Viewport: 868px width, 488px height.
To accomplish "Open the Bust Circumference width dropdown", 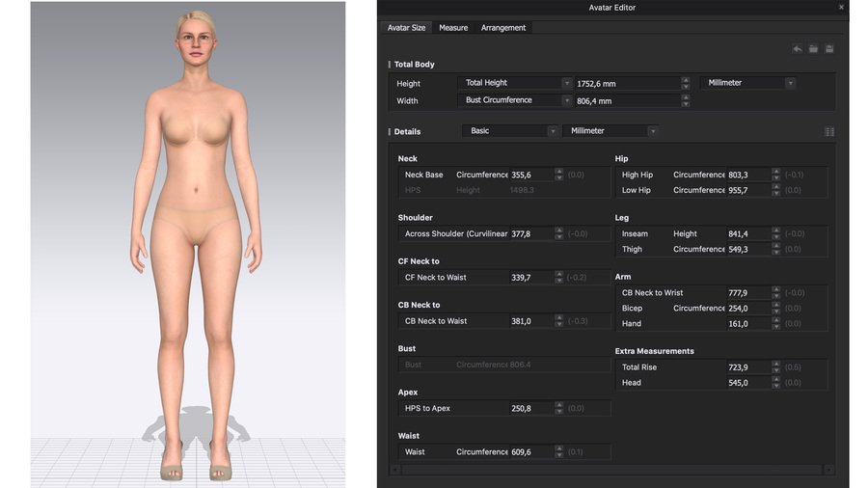I will [515, 100].
